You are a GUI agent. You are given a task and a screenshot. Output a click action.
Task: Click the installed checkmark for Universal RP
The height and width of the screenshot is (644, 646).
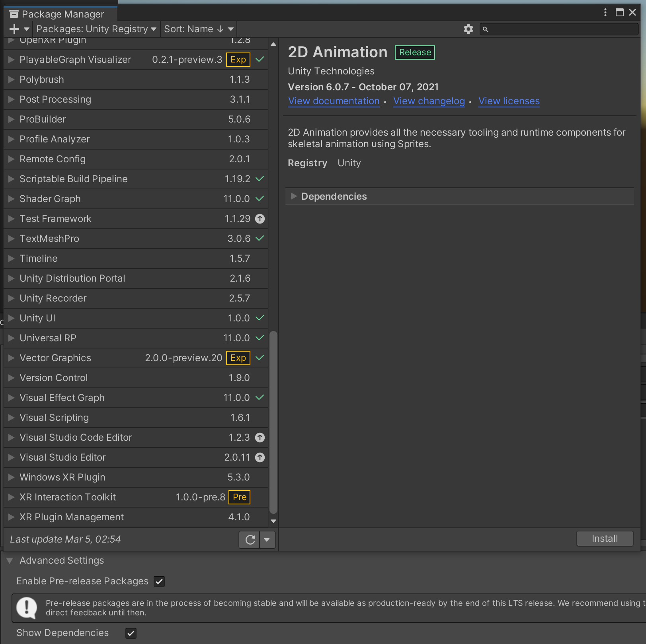tap(260, 338)
